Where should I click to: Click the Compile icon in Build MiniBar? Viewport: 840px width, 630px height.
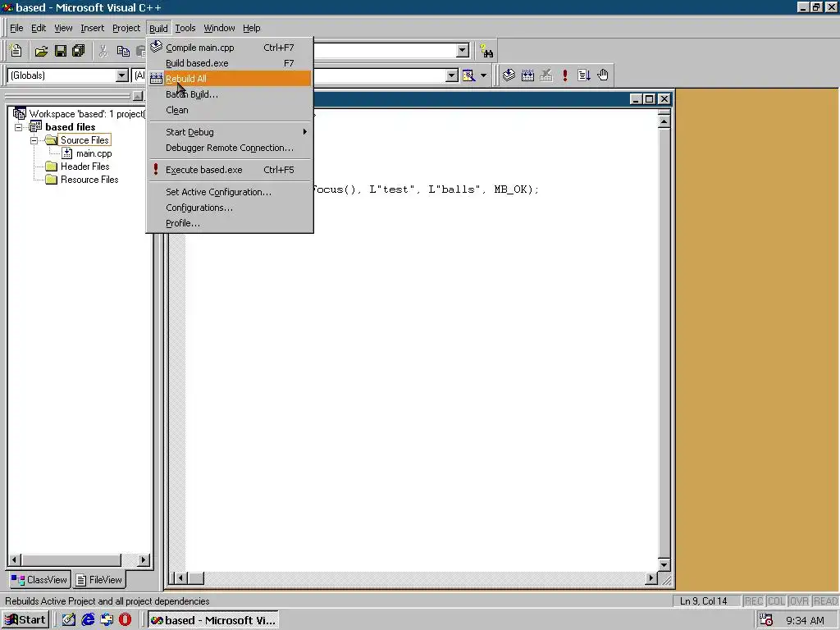509,75
